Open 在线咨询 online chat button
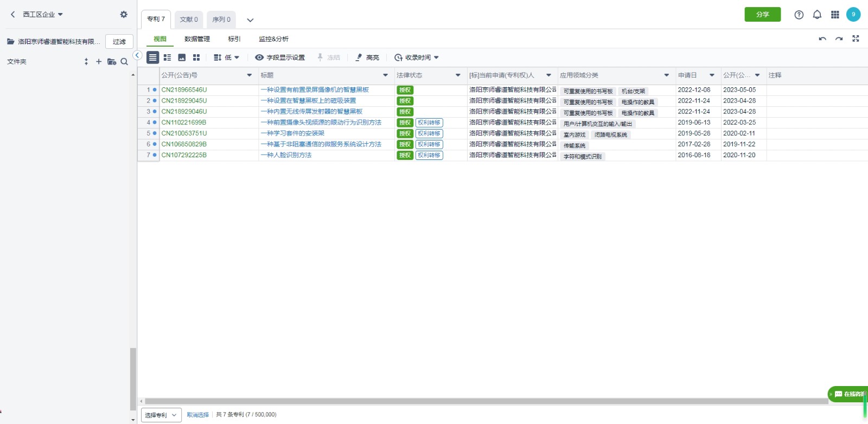 (847, 394)
